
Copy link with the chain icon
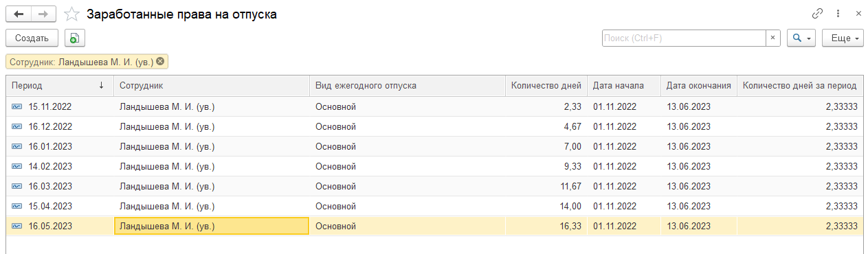pyautogui.click(x=818, y=14)
